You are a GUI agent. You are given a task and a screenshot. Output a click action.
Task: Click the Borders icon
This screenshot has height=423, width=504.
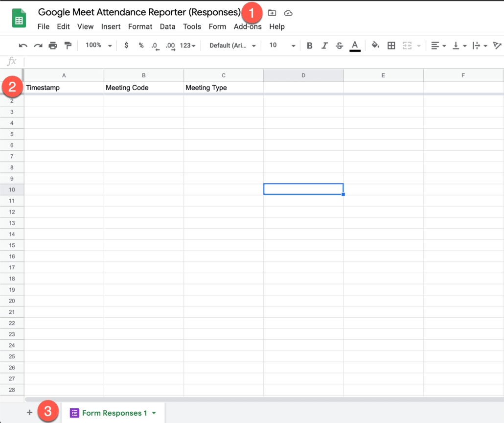pyautogui.click(x=391, y=46)
